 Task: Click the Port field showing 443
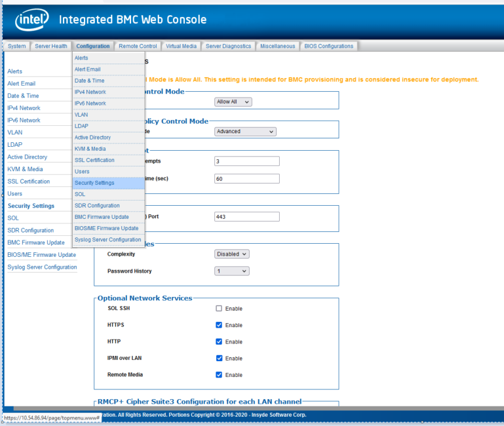coord(247,217)
